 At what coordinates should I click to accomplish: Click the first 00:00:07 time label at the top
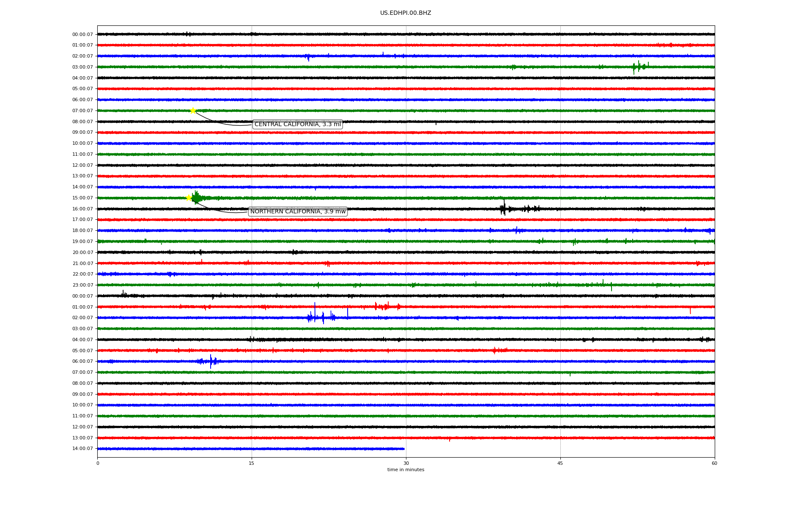pos(82,35)
